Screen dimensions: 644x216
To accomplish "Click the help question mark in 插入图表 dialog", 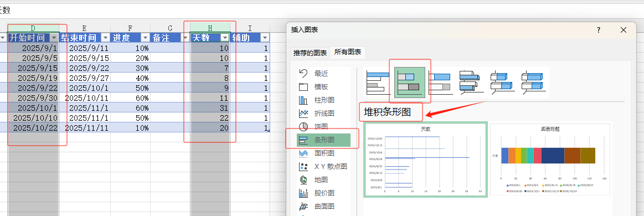I will click(599, 30).
